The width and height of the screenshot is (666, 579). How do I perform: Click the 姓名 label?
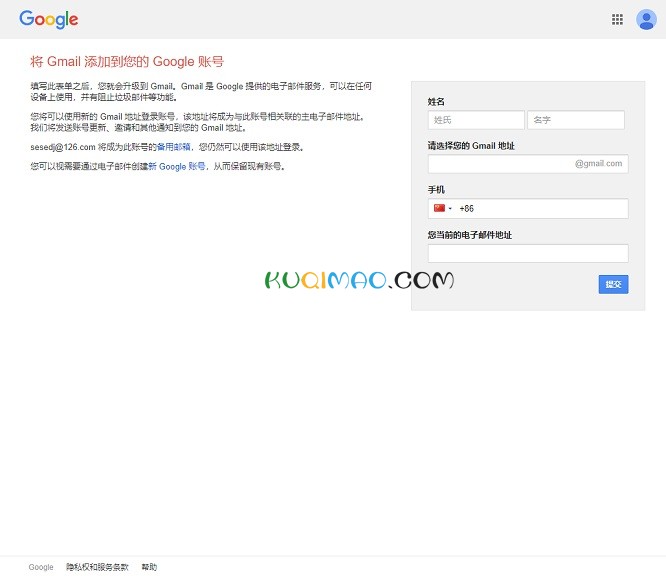[x=436, y=102]
